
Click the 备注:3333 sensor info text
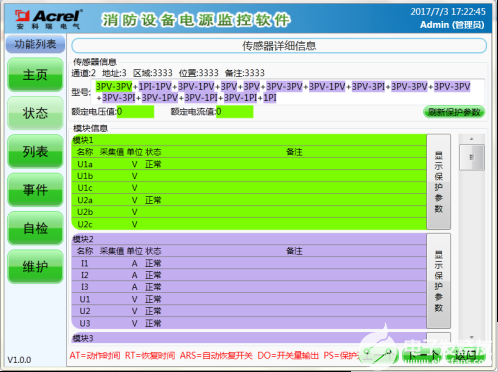coord(245,73)
